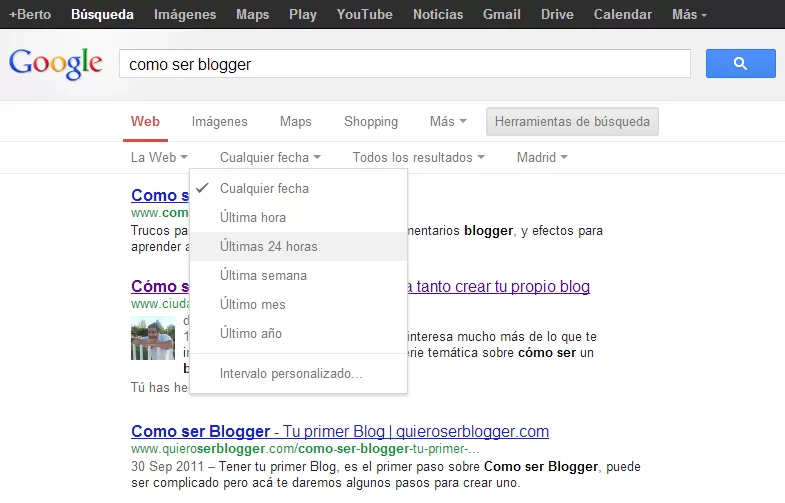
Task: Select the Web results tab
Action: (145, 122)
